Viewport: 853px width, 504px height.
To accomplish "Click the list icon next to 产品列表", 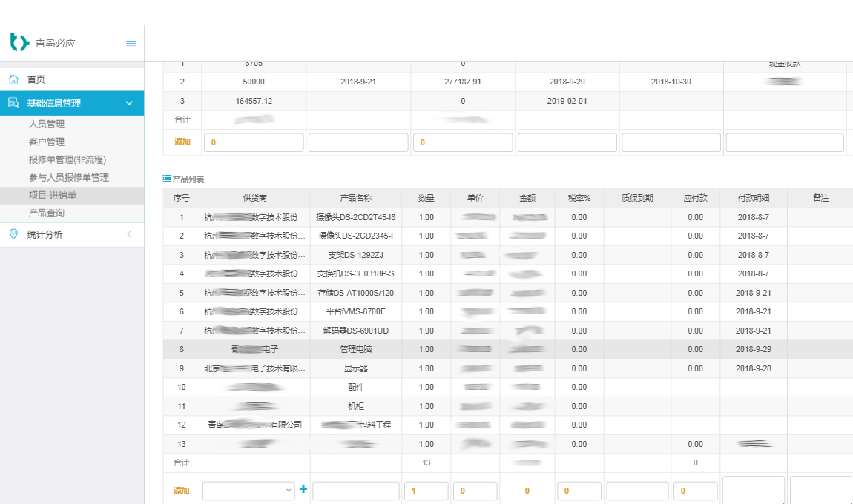I will click(x=167, y=179).
